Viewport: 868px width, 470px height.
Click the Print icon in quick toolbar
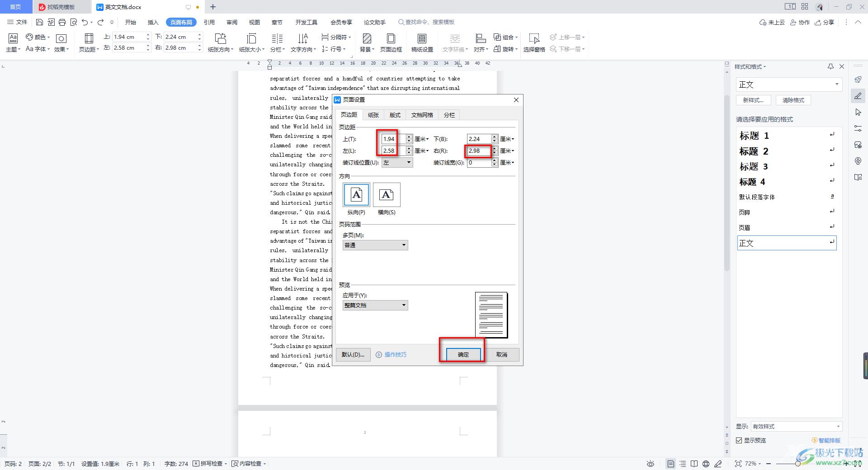(62, 22)
